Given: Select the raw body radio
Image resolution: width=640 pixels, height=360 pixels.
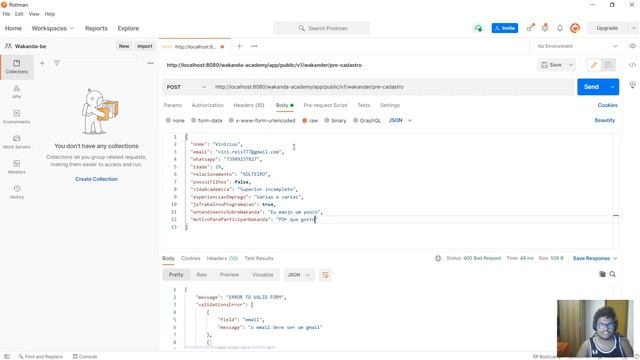Looking at the screenshot, I should coord(304,120).
